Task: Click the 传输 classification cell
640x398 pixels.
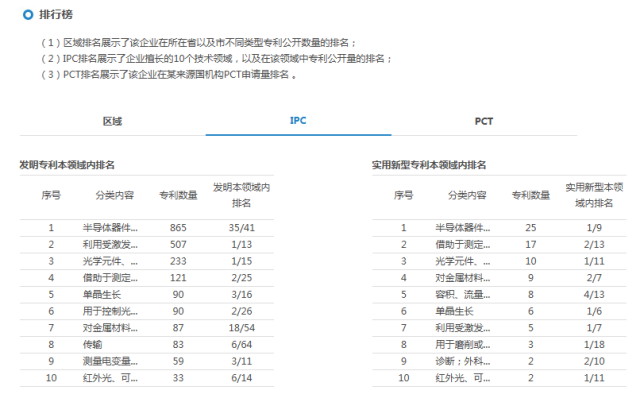Action: [93, 345]
